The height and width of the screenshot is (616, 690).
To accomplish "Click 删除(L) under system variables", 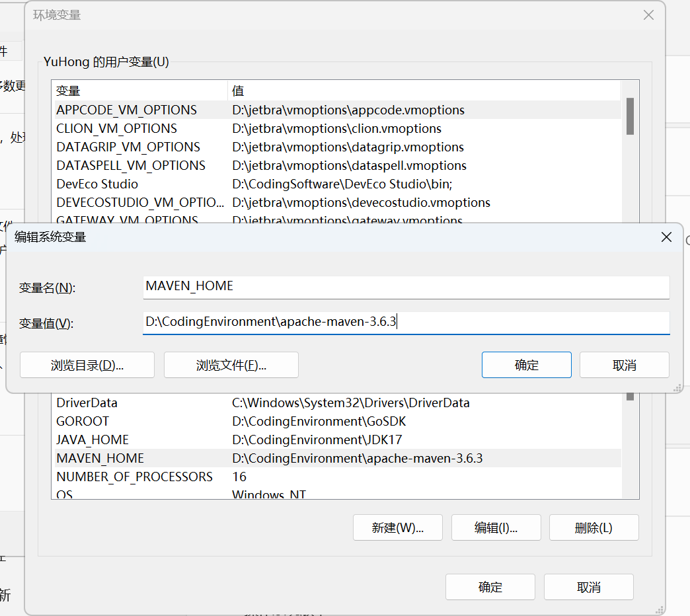I will (x=594, y=527).
